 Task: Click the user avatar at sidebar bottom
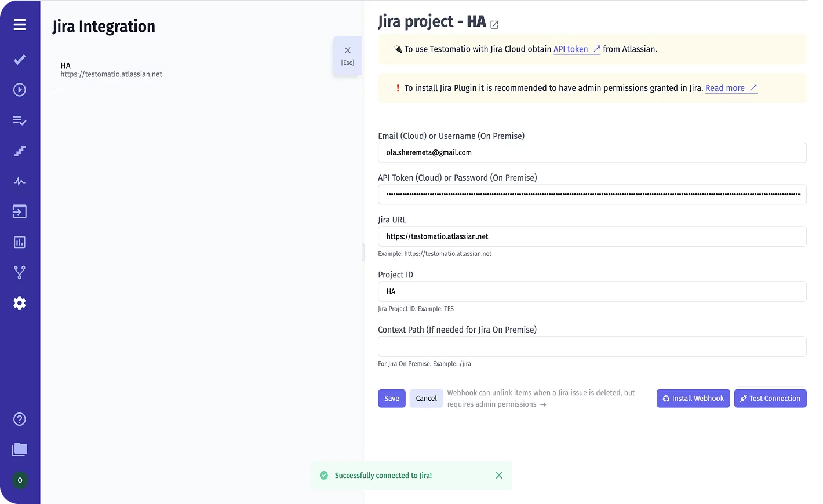click(x=20, y=480)
